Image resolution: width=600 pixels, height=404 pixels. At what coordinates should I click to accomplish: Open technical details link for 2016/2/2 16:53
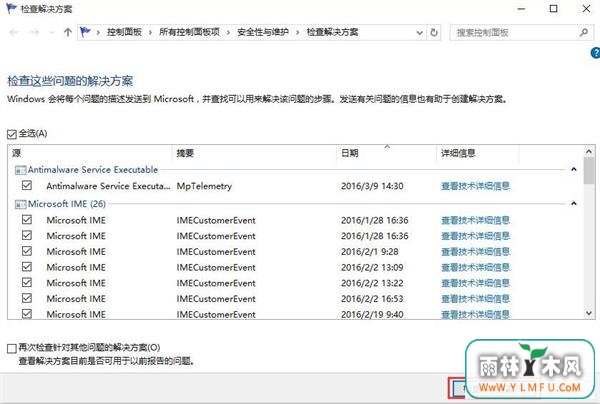point(475,298)
